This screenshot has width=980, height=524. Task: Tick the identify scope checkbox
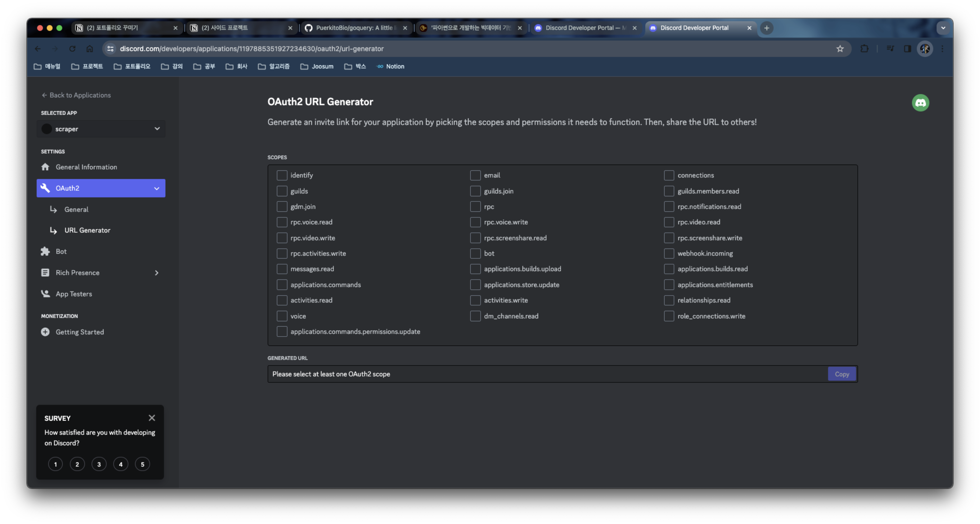click(282, 175)
